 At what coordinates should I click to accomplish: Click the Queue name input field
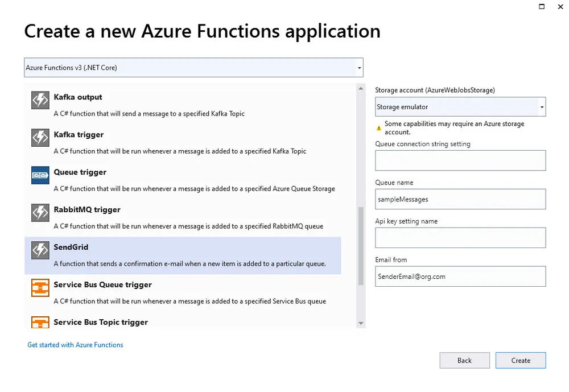point(460,199)
